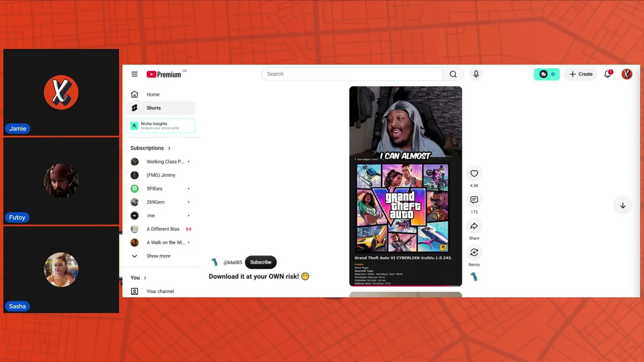Share the Short via the arrow icon
The width and height of the screenshot is (644, 362).
pyautogui.click(x=474, y=226)
